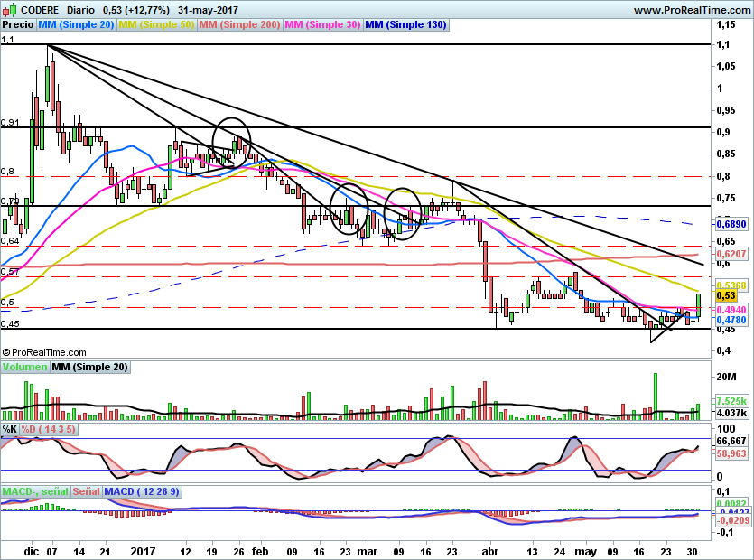
Task: Open the Volumen panel label
Action: (x=24, y=368)
